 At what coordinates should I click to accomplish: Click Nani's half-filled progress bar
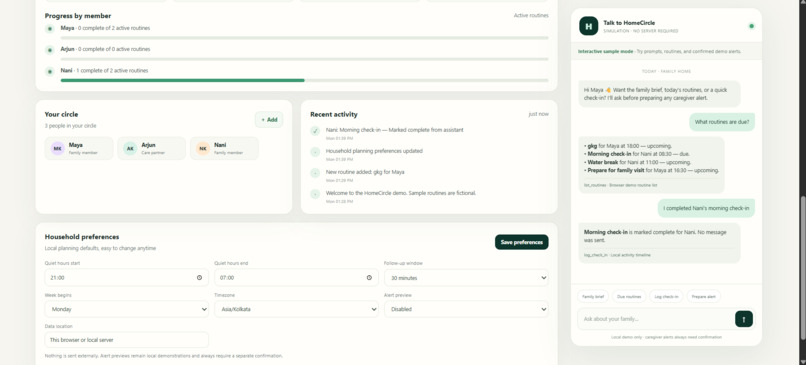(x=304, y=80)
